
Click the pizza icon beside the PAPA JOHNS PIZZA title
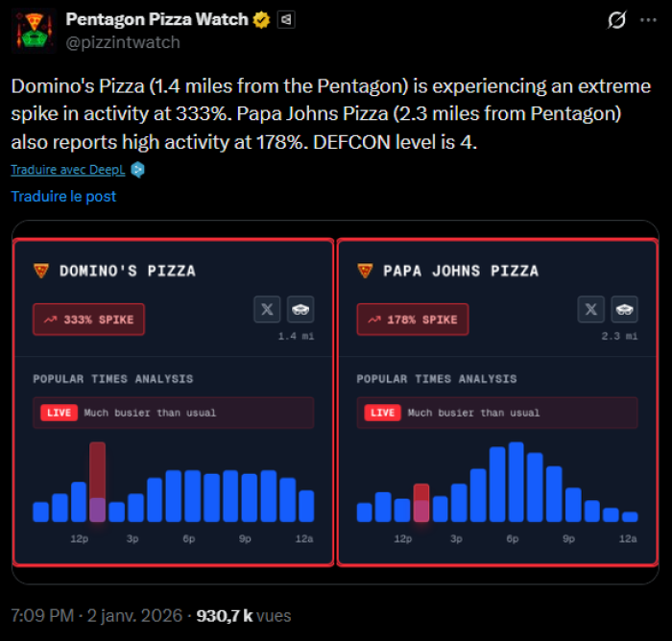coord(364,271)
